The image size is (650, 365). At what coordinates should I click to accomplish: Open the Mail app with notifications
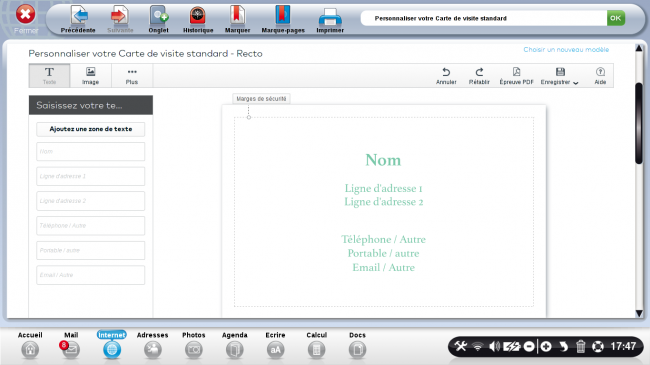tap(71, 345)
